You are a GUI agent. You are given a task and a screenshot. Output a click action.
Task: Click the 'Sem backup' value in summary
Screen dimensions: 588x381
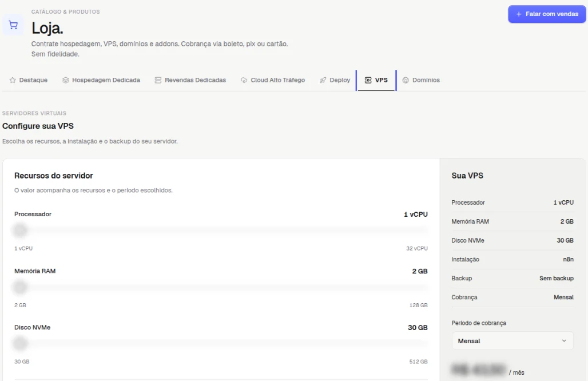(557, 278)
